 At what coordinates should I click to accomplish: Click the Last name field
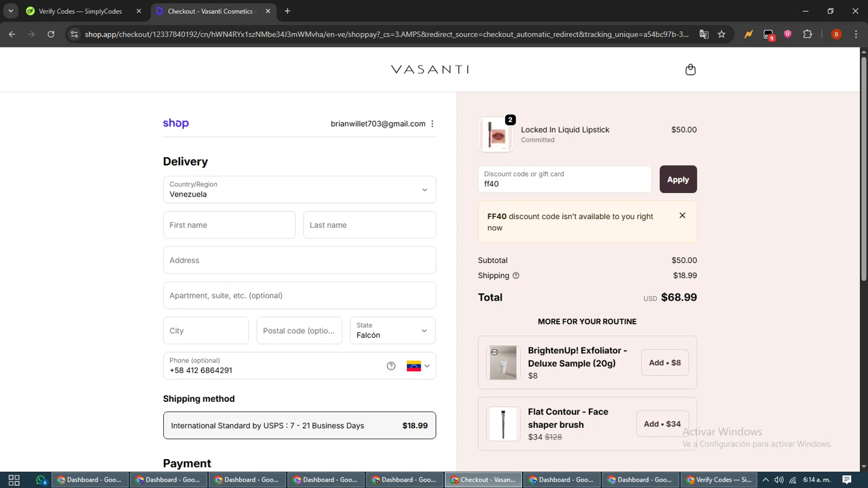point(369,225)
